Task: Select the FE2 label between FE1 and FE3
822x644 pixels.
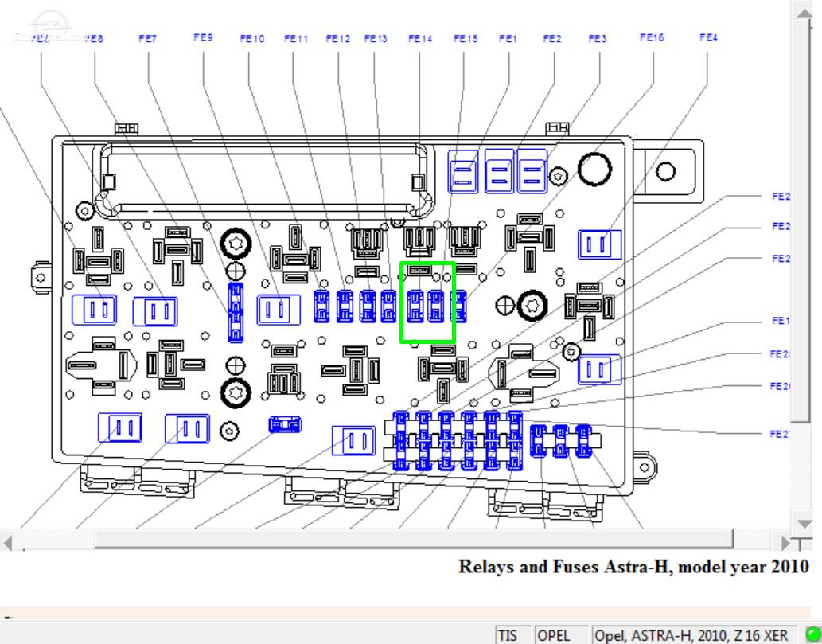Action: (552, 38)
